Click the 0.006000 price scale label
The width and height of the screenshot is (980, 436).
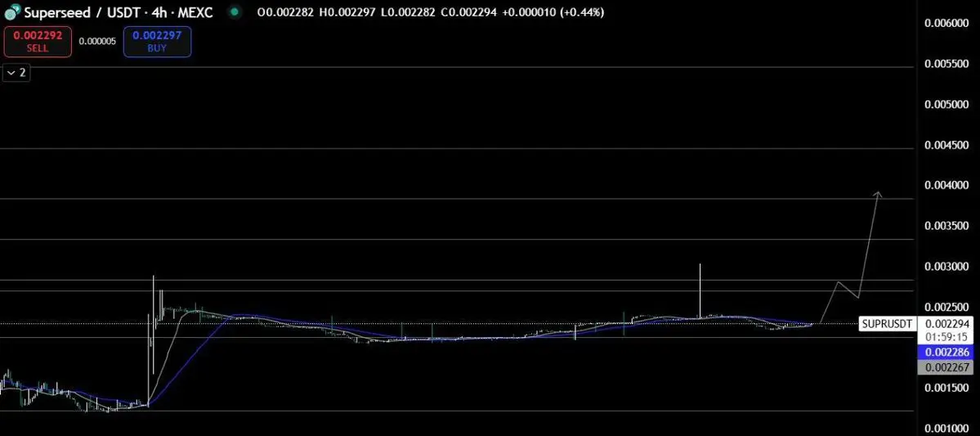click(946, 23)
